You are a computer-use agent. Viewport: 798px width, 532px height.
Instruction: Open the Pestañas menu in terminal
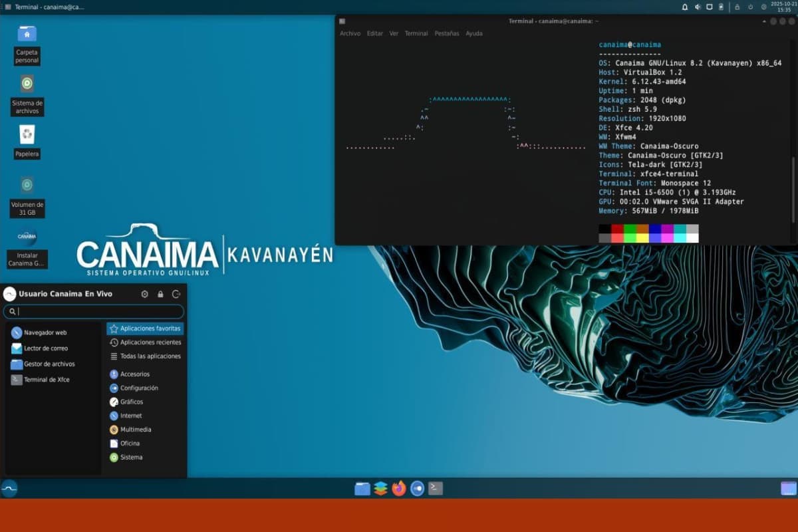coord(446,33)
